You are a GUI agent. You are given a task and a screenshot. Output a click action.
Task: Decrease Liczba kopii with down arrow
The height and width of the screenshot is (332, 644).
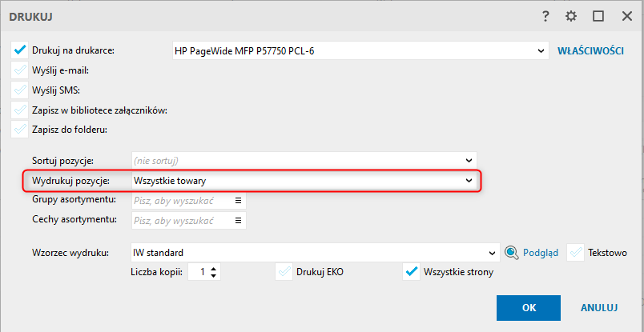213,276
